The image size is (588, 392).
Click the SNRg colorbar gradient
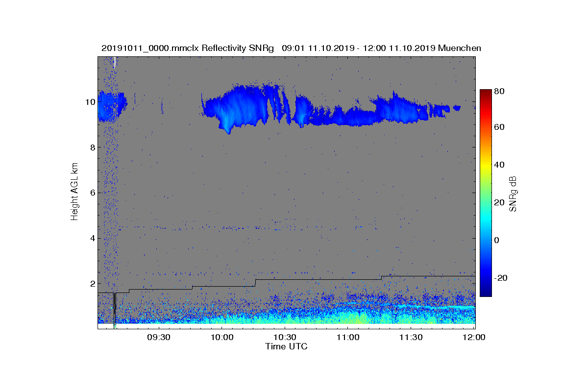click(x=486, y=193)
